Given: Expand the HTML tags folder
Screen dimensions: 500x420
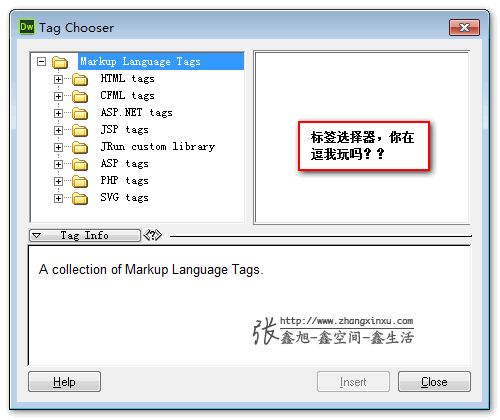Looking at the screenshot, I should click(58, 79).
